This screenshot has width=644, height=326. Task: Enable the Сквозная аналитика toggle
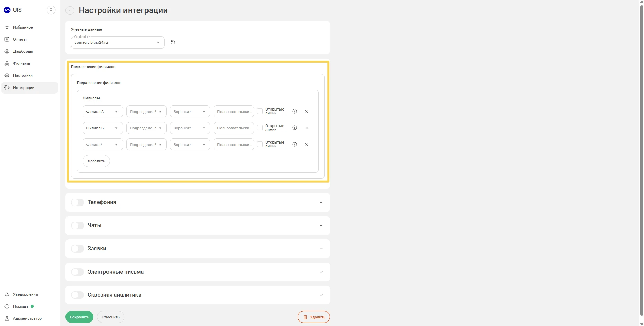coord(78,295)
